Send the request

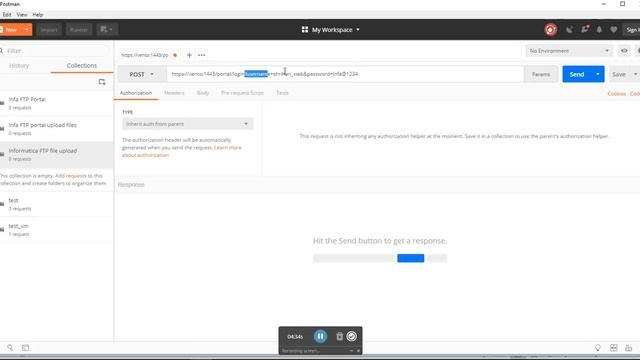pos(577,74)
